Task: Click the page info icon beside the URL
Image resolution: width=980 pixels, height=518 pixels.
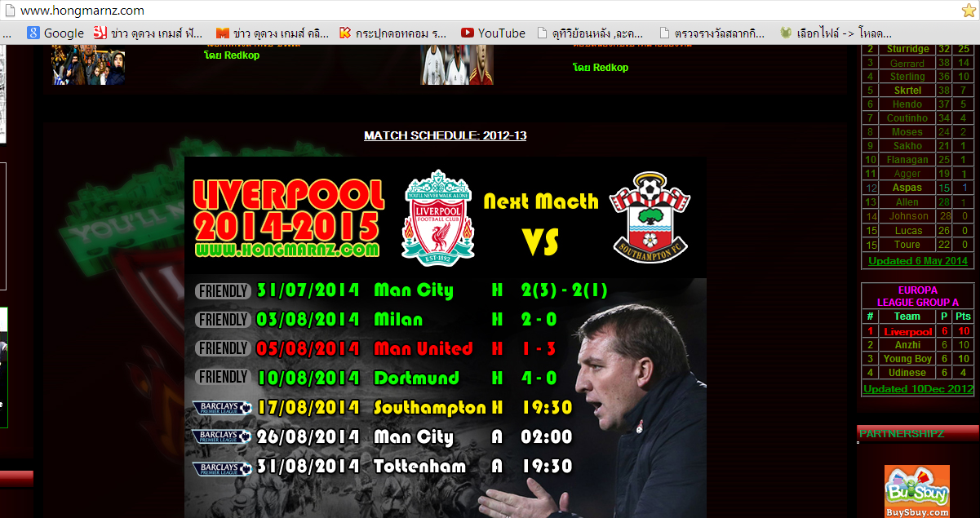Action: coord(9,11)
